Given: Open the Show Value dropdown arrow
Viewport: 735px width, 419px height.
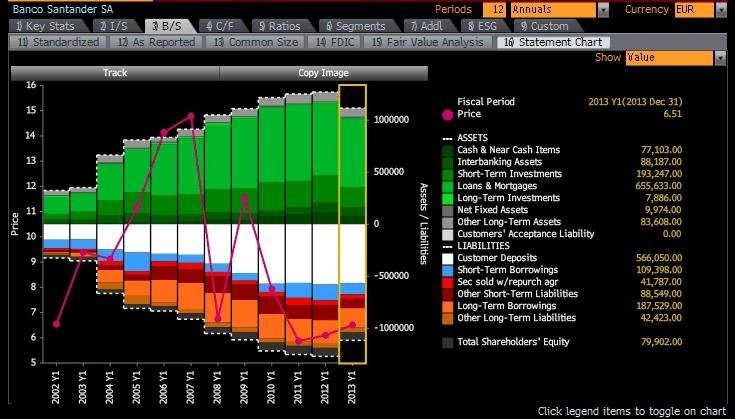Looking at the screenshot, I should 720,58.
